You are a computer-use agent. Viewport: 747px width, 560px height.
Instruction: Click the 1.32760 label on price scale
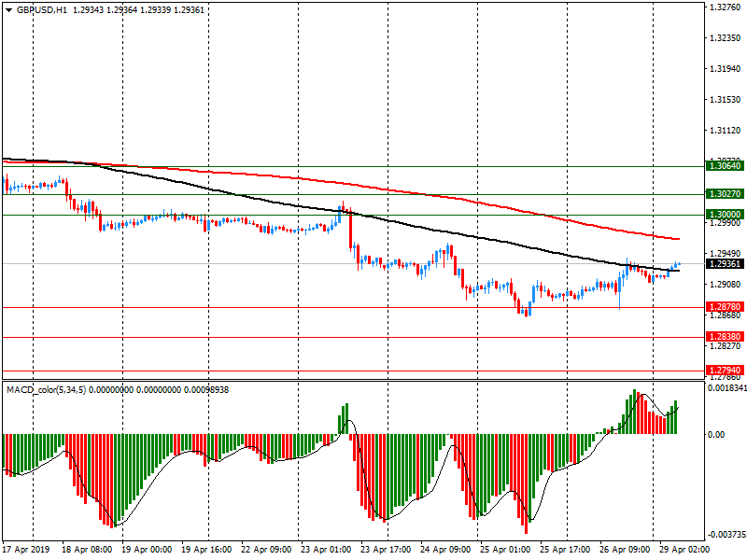tap(725, 8)
